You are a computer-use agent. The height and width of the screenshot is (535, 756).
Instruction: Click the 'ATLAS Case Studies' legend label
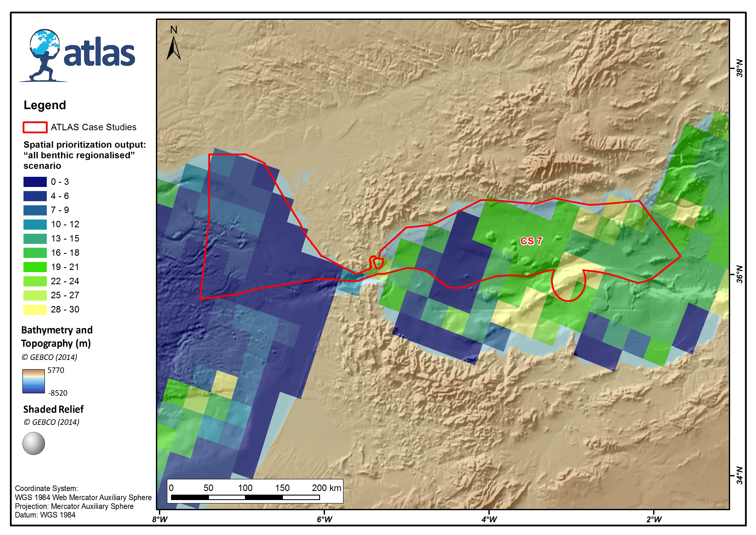click(x=94, y=127)
